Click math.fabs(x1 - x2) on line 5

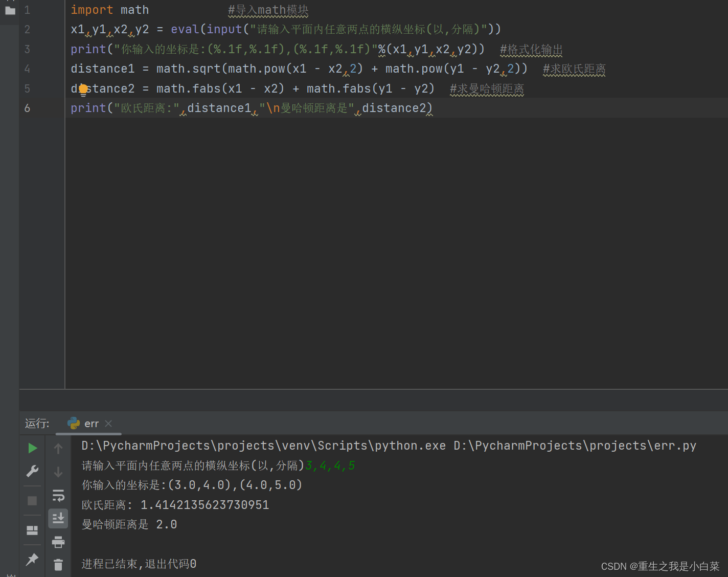[220, 88]
